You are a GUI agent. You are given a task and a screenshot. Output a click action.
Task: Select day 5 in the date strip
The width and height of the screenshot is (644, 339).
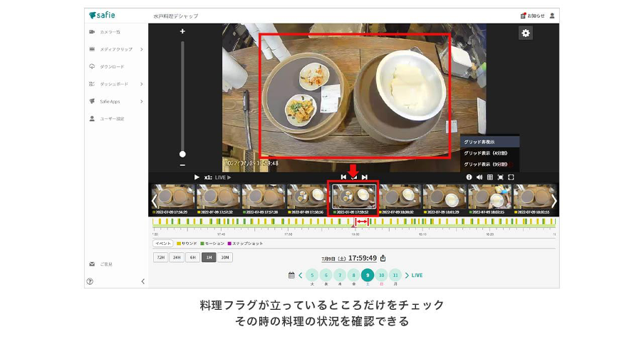pos(312,276)
